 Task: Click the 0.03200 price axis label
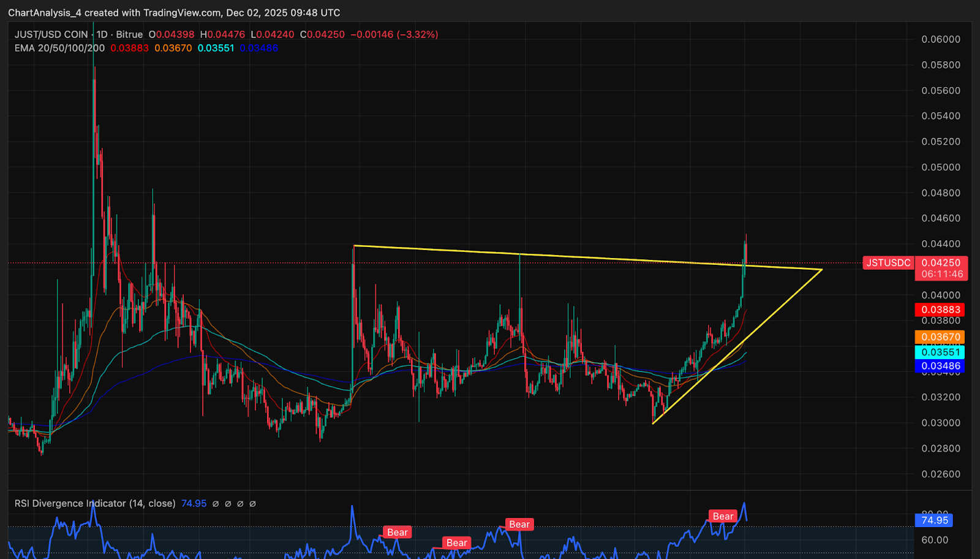point(941,397)
